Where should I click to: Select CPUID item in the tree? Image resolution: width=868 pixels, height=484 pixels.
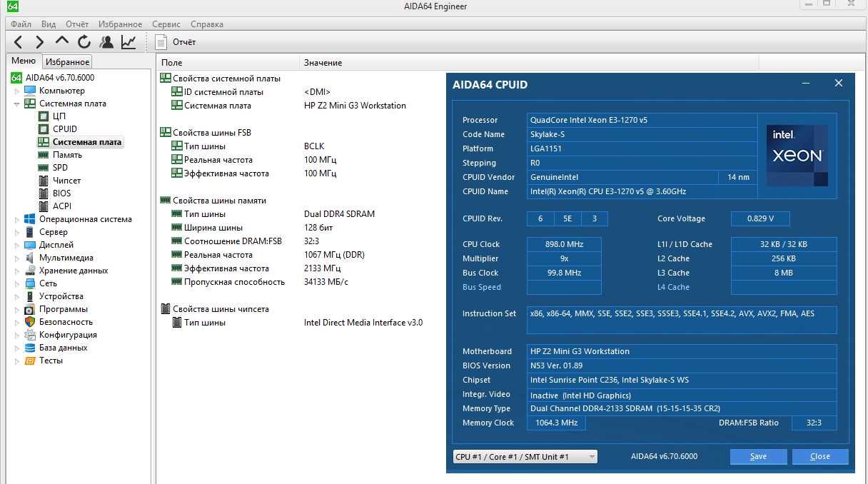click(x=65, y=129)
